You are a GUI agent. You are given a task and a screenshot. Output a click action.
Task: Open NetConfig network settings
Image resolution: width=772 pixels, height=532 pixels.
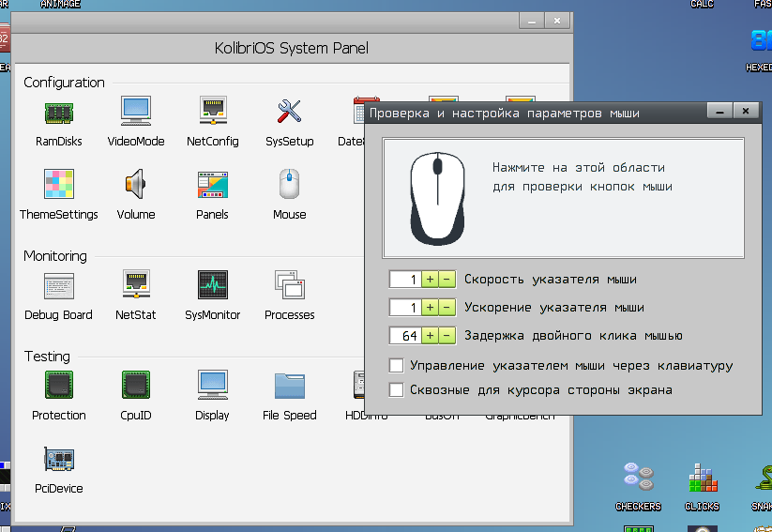(213, 113)
